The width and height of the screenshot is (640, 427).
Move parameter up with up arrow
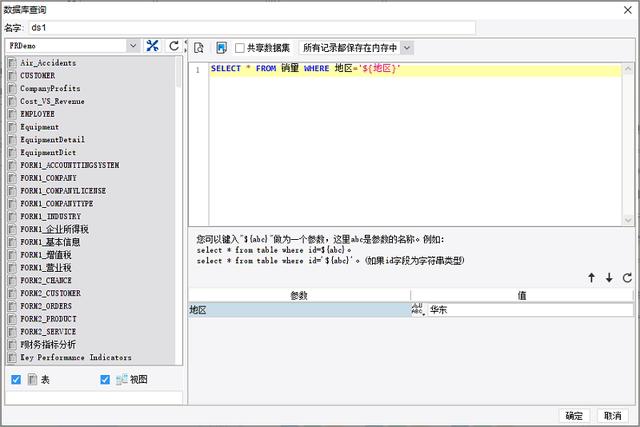tap(591, 278)
